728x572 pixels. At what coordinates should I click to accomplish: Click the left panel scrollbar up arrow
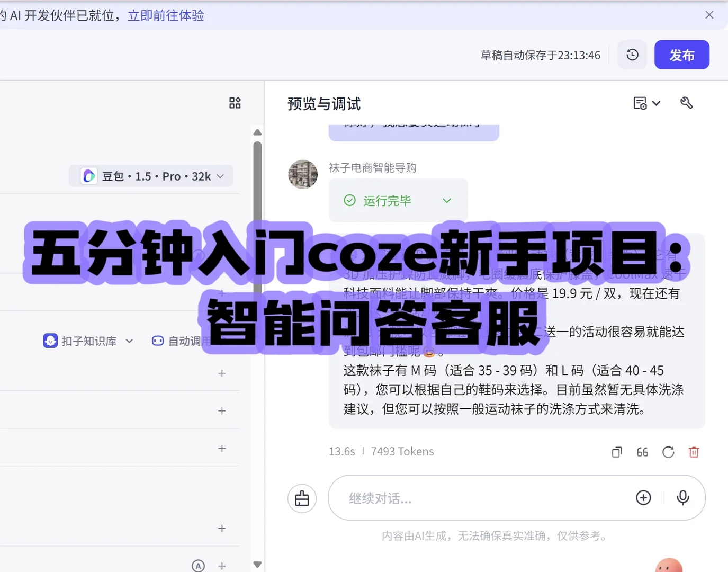pyautogui.click(x=257, y=132)
